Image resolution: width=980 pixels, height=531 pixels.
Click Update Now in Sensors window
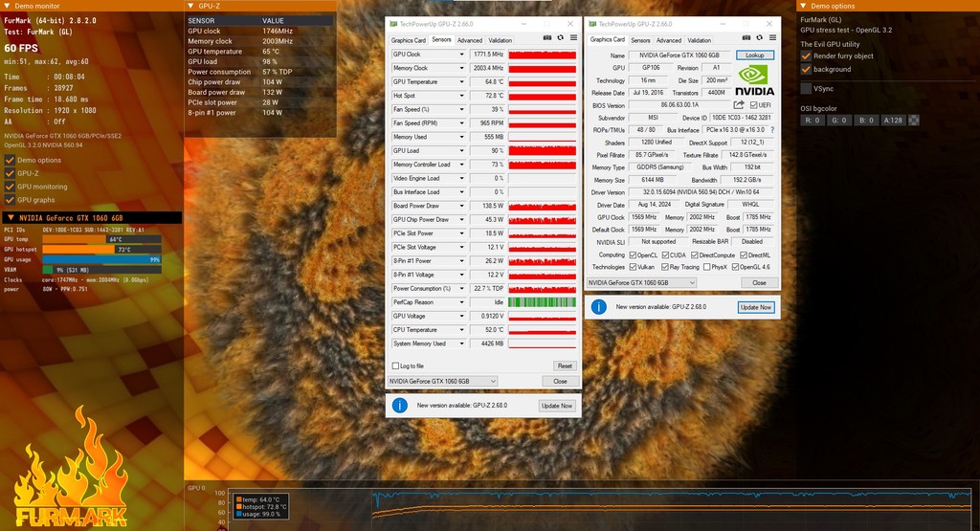557,406
